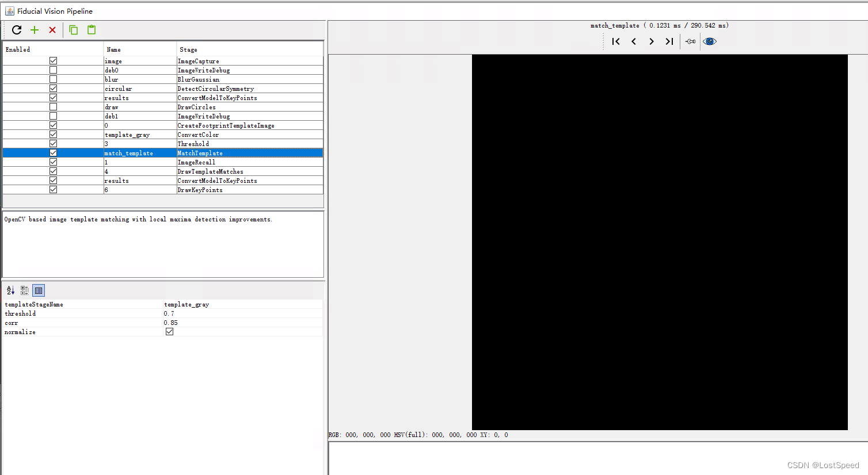Image resolution: width=868 pixels, height=475 pixels.
Task: Enable the draw stage checkbox
Action: pos(53,107)
